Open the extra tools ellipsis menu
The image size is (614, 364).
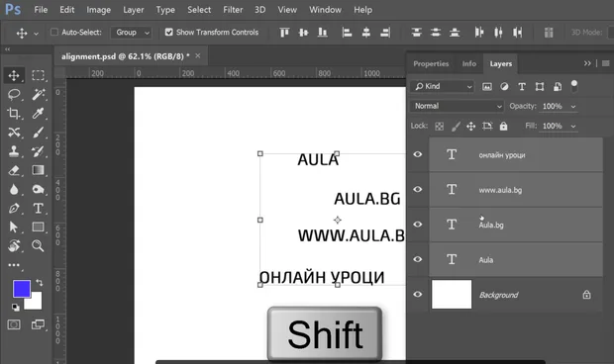[x=14, y=265]
